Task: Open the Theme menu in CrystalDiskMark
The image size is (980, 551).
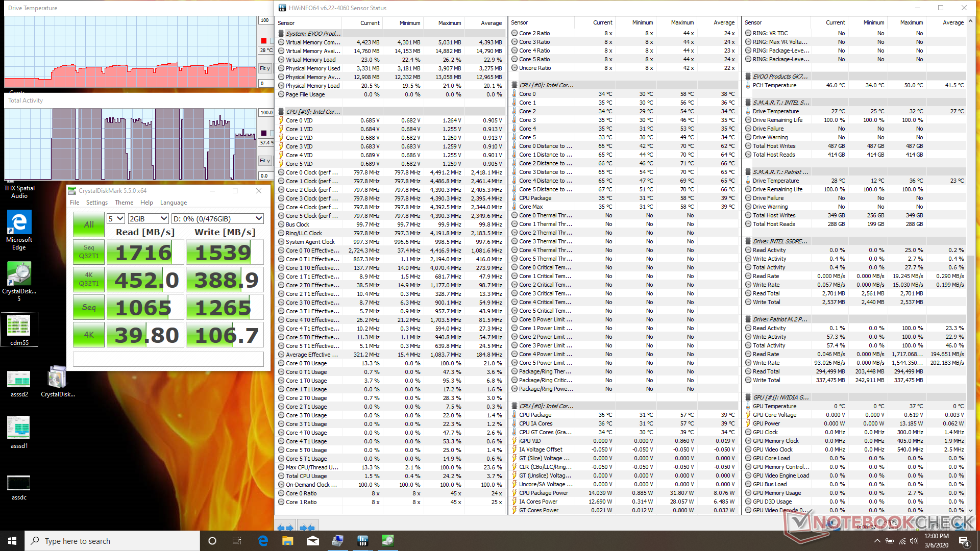Action: (124, 203)
